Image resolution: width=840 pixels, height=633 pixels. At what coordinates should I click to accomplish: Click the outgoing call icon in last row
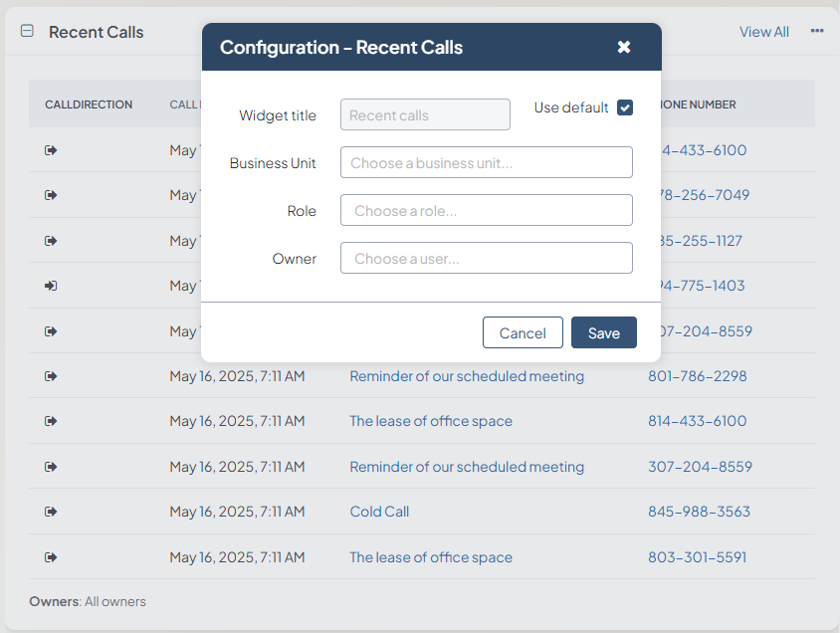point(51,557)
